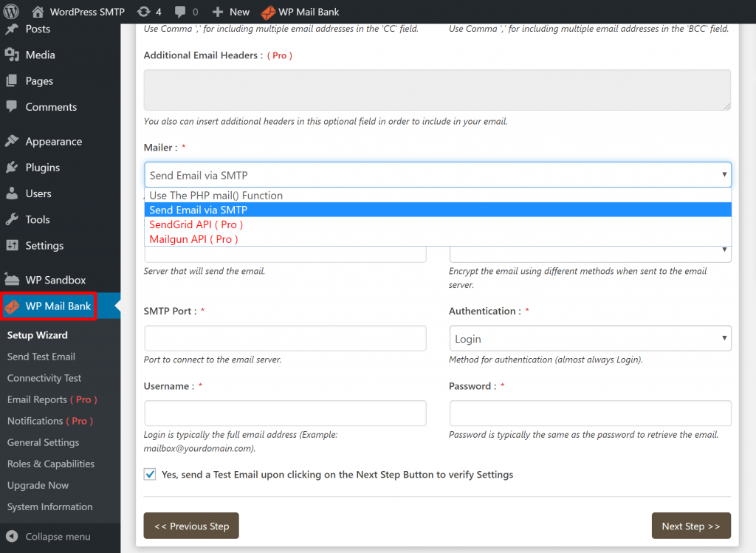Open the Encryption dropdown arrow
The height and width of the screenshot is (553, 756).
(x=724, y=250)
